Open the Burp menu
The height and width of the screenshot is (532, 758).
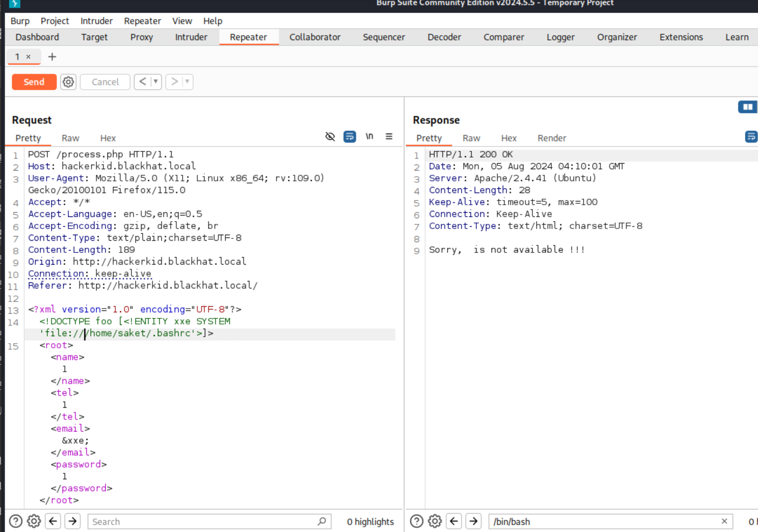click(20, 21)
